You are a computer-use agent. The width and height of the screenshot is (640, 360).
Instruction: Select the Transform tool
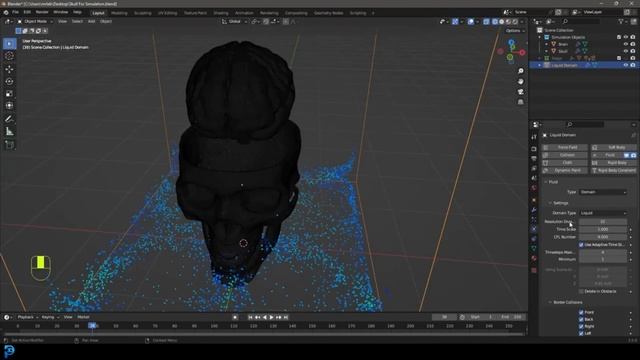[x=9, y=106]
